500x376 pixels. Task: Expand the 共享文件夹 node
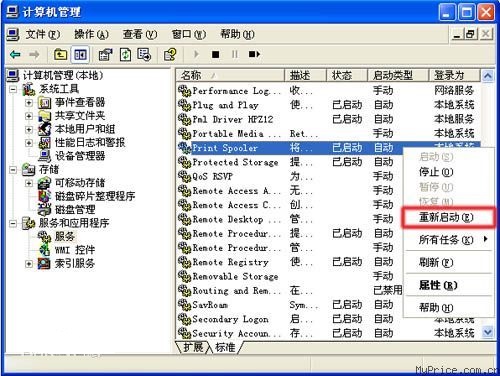tap(29, 116)
